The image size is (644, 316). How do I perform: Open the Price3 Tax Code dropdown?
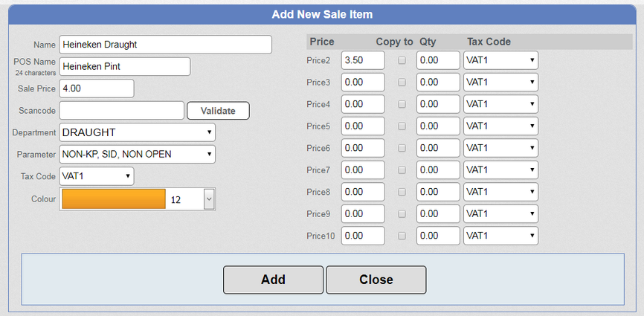pyautogui.click(x=500, y=82)
